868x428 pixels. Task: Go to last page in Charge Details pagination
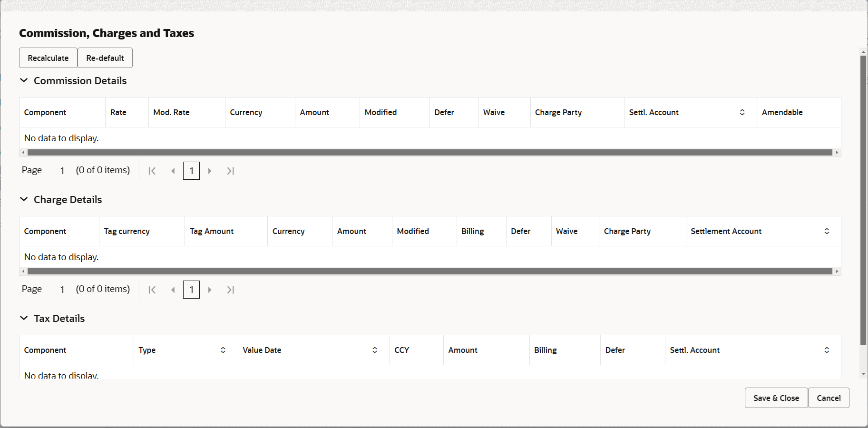click(x=231, y=290)
